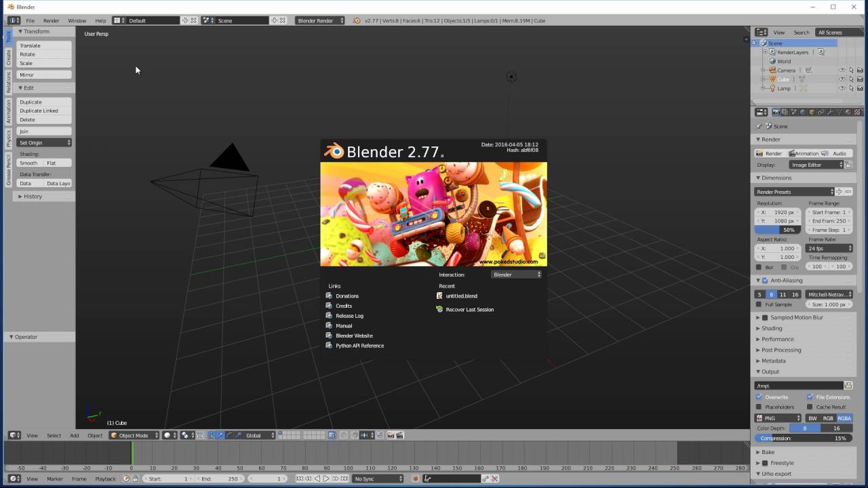Open render properties tab (camera icon)
The height and width of the screenshot is (488, 868).
776,112
